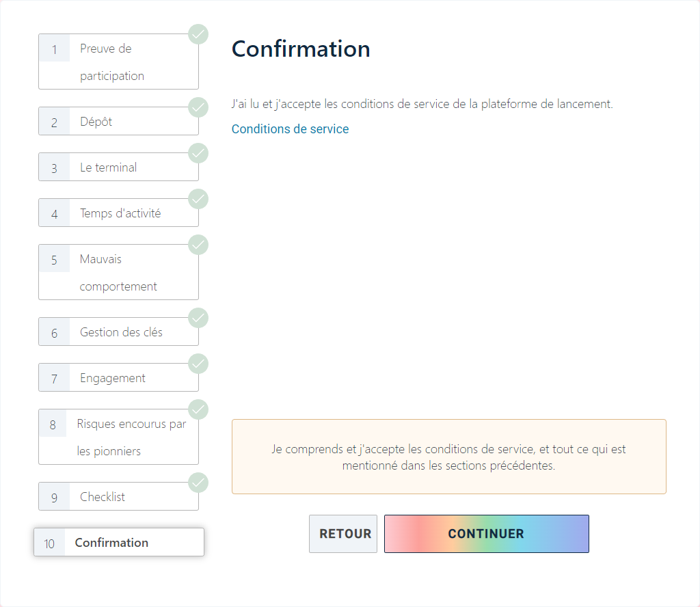
Task: Click checkmark icon on Gestion des clés step
Action: tap(198, 318)
